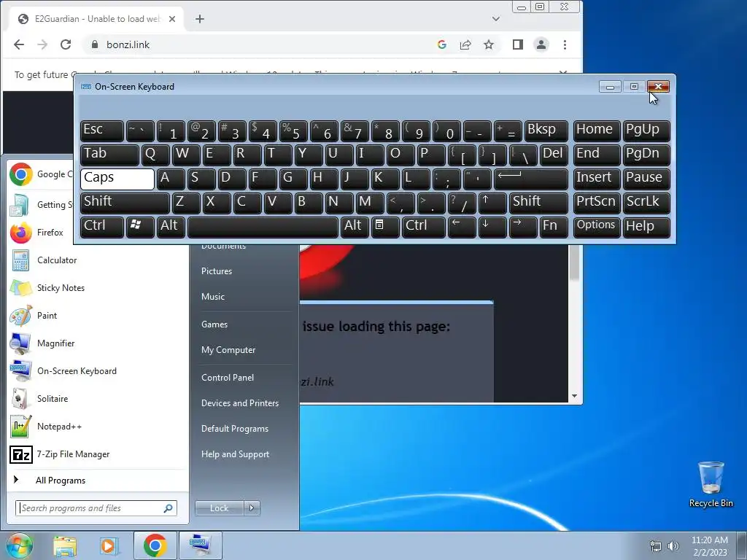Click the Lock button
This screenshot has width=747, height=560.
coord(219,508)
